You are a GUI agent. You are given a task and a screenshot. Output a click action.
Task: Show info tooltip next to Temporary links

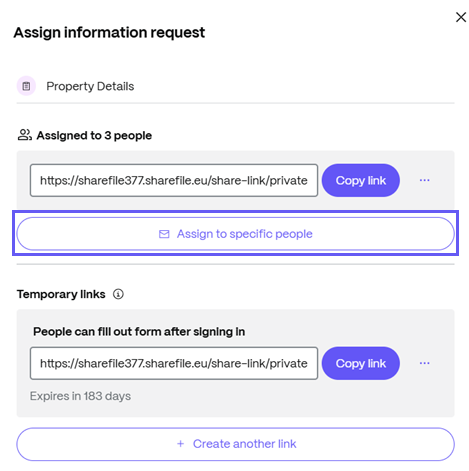click(118, 294)
